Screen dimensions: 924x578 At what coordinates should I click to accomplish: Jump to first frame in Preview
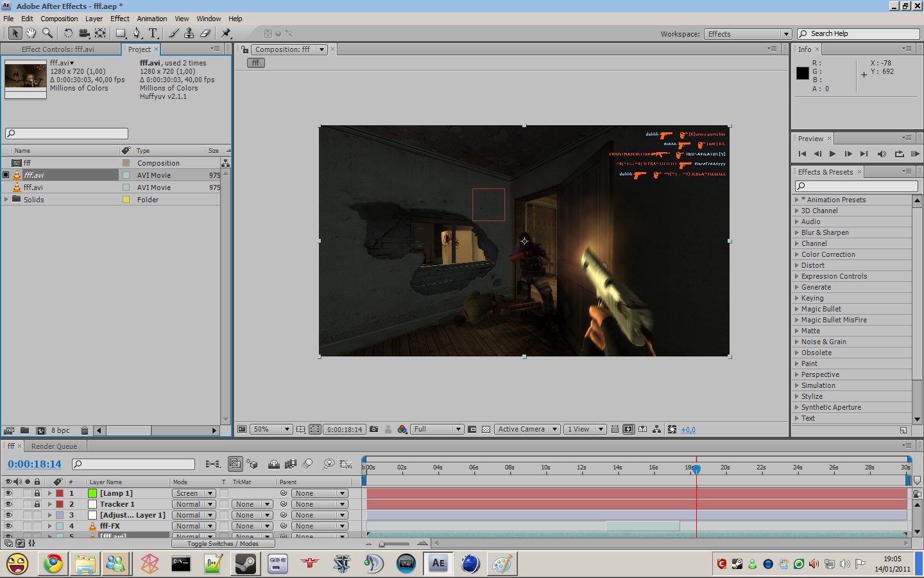[x=802, y=154]
